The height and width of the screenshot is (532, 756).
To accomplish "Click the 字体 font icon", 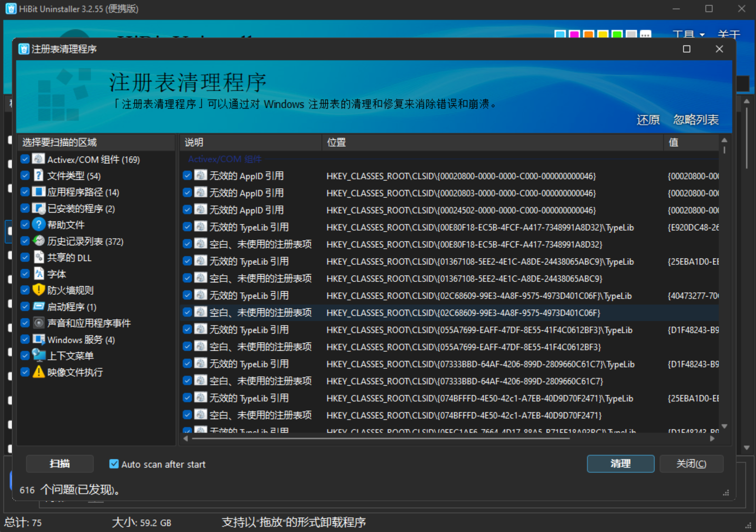I will (x=39, y=274).
